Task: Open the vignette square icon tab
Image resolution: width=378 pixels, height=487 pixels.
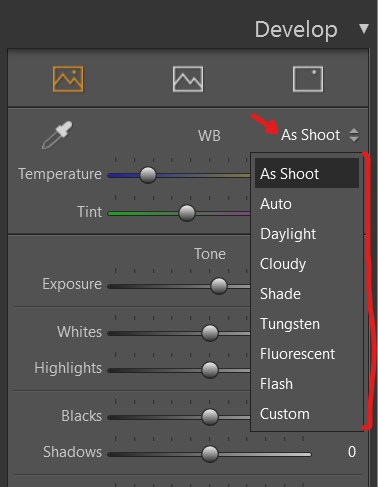Action: (x=308, y=79)
